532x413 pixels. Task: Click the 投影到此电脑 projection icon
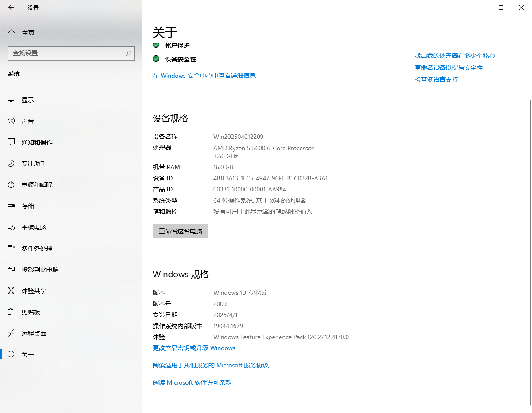tap(12, 270)
